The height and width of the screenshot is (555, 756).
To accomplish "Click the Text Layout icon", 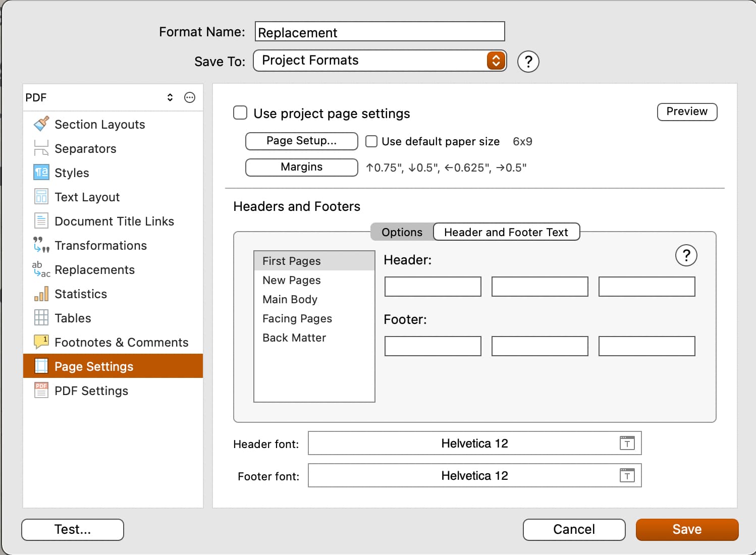I will point(41,196).
